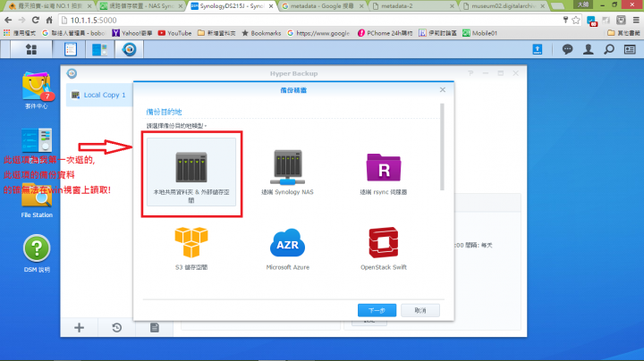
Task: Click the Next step blue button
Action: pos(377,310)
